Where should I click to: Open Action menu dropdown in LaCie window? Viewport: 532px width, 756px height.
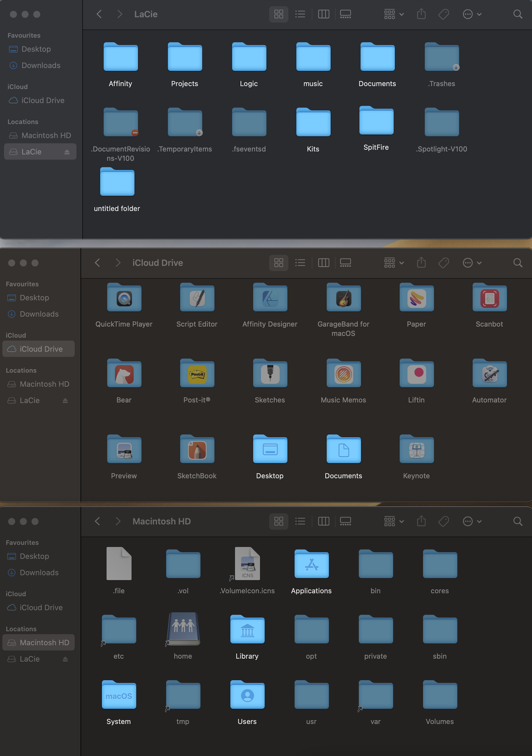472,14
